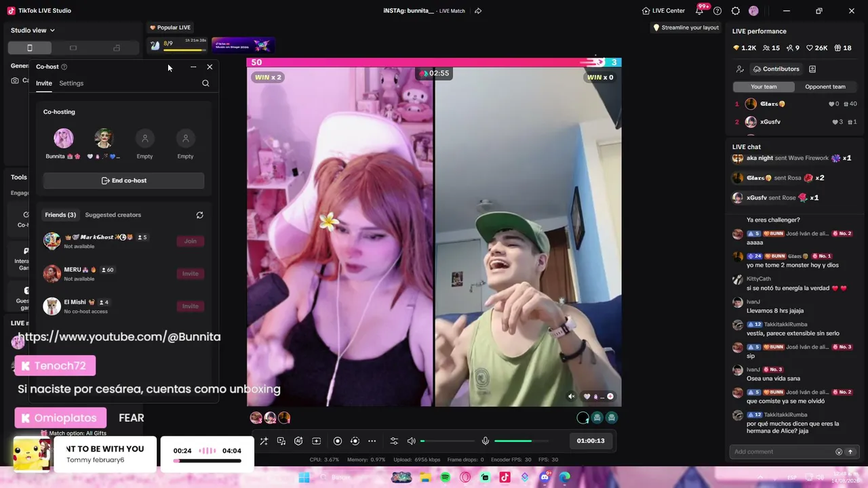The image size is (868, 488).
Task: Click Invite for MERU
Action: tap(191, 274)
